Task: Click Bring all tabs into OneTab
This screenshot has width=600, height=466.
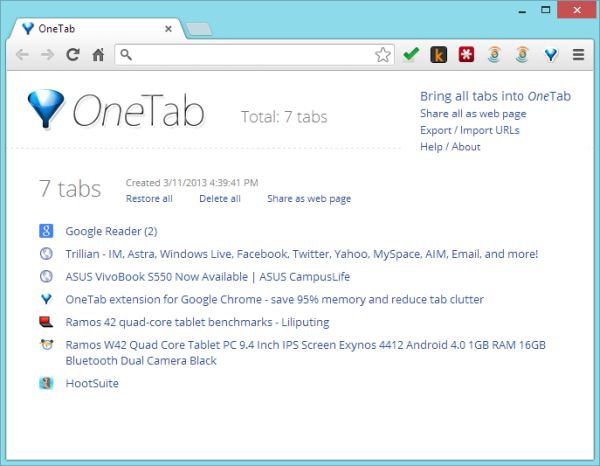Action: pos(495,96)
